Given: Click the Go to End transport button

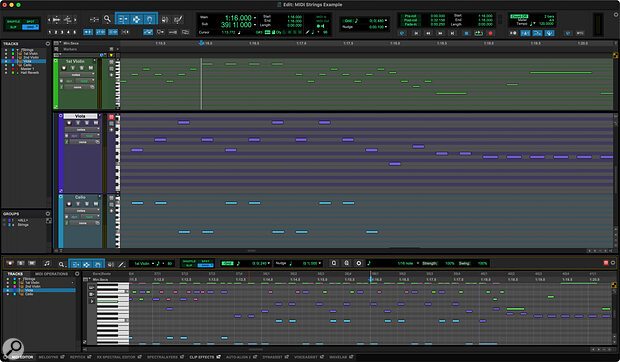Looking at the screenshot, I should click(x=453, y=34).
